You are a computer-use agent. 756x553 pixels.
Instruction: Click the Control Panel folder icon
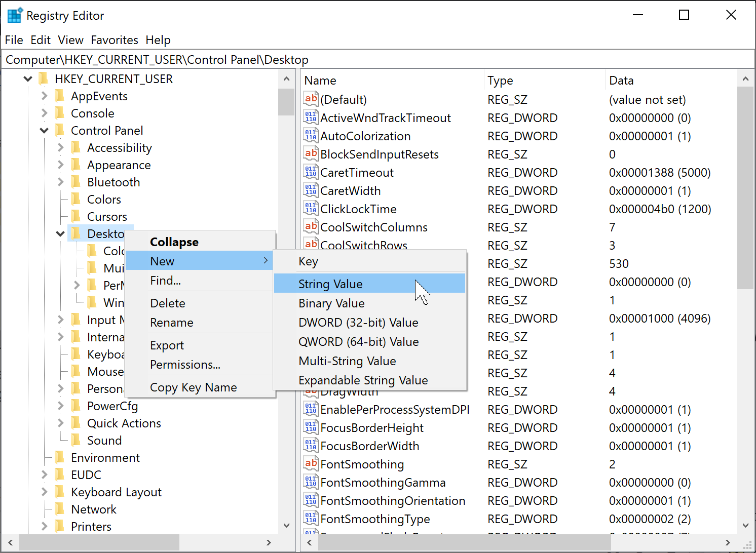click(x=60, y=130)
